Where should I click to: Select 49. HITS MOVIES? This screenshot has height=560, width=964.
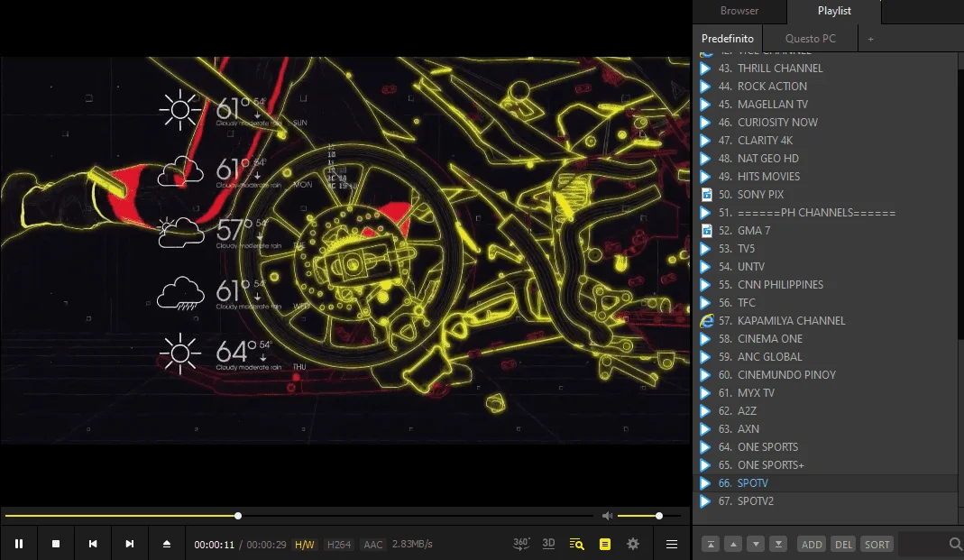(826, 177)
